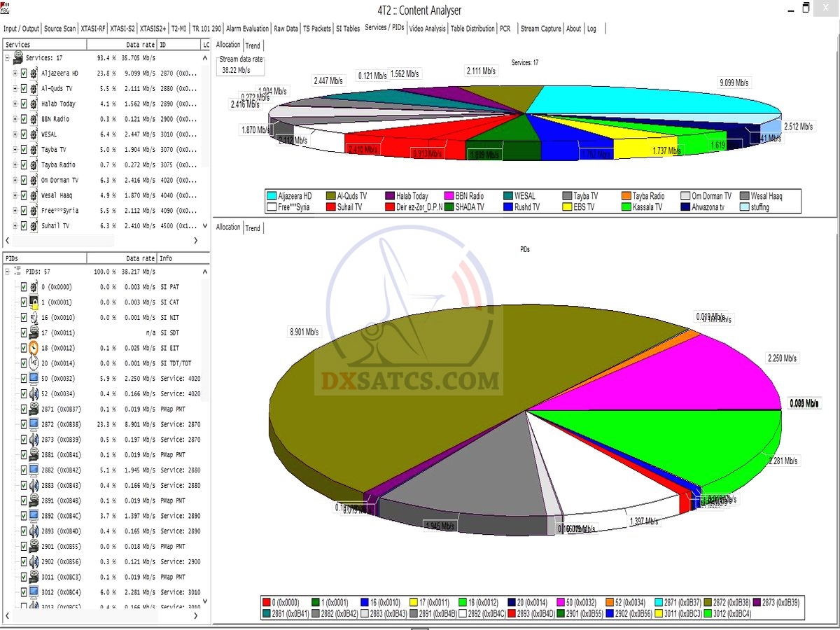Expand the Tayba Radio tree node

point(15,164)
